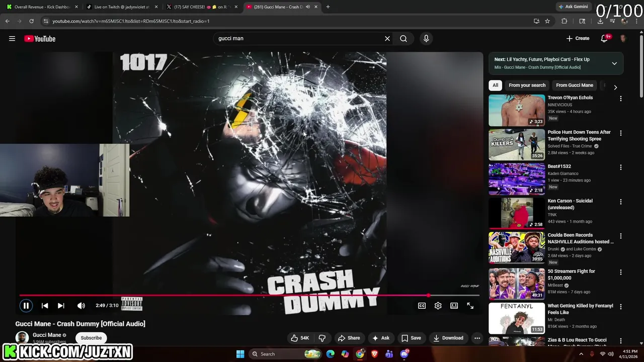The height and width of the screenshot is (362, 644).
Task: Open Brave browser from taskbar
Action: 374,354
